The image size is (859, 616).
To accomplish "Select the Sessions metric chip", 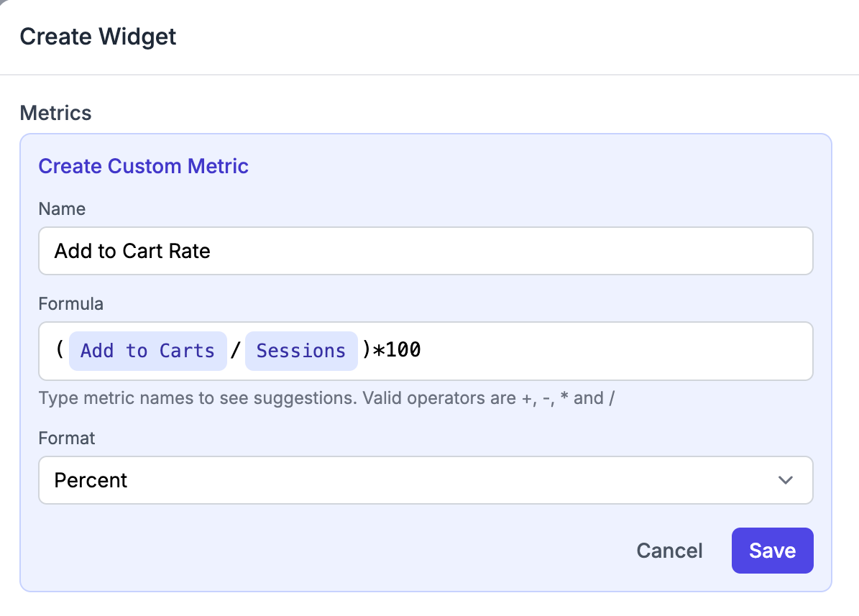I will [x=300, y=351].
